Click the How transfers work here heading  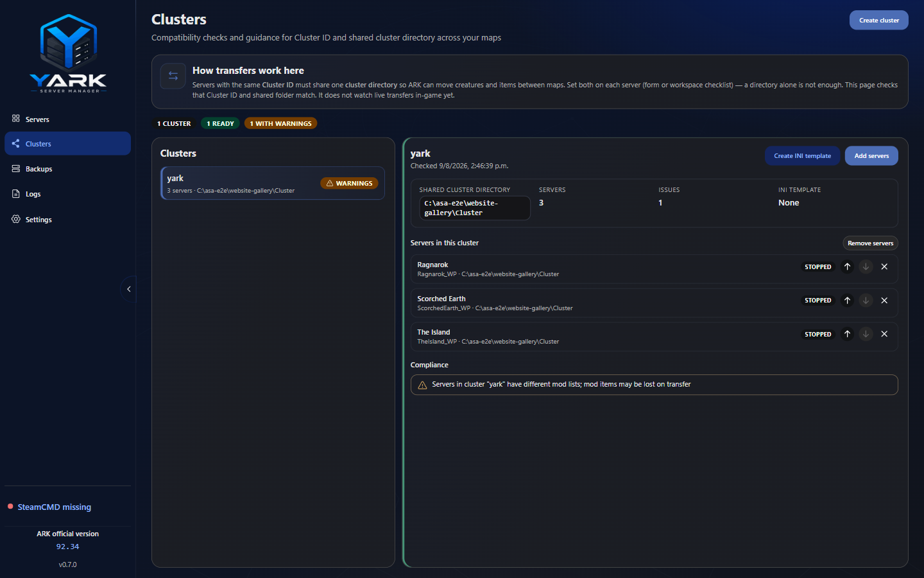coord(248,71)
